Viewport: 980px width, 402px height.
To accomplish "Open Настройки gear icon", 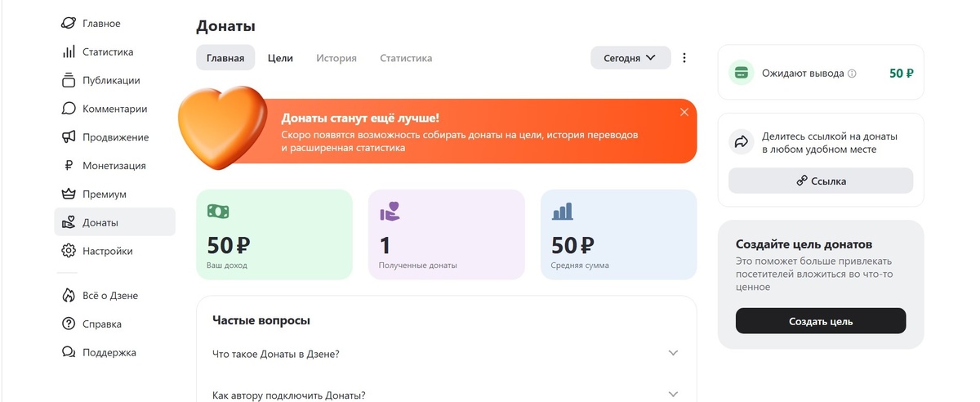I will click(69, 251).
